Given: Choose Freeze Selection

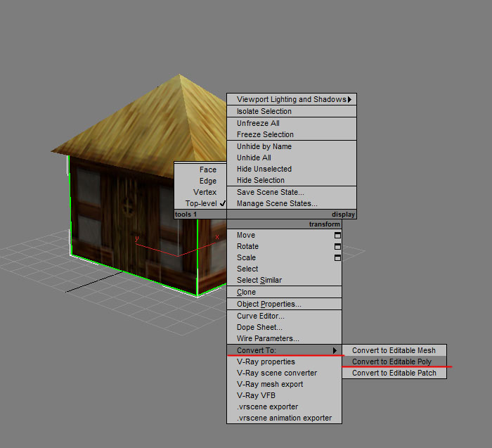Looking at the screenshot, I should [x=292, y=134].
